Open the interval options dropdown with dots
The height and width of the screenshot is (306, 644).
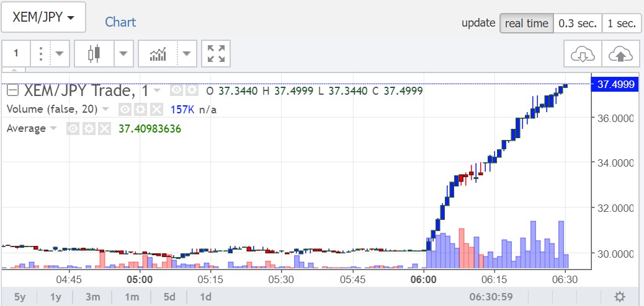[41, 53]
